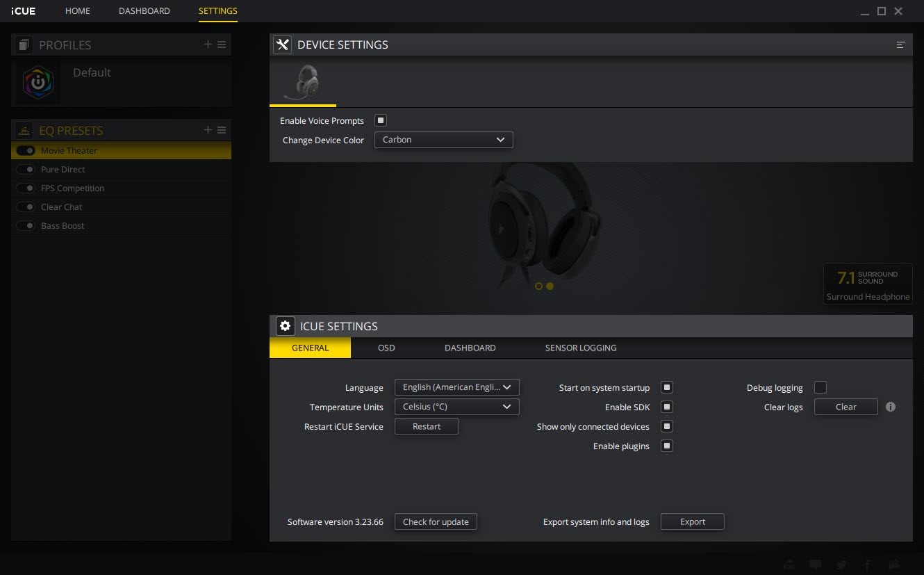The width and height of the screenshot is (924, 575).
Task: Open the Temperature Units dropdown
Action: [456, 407]
